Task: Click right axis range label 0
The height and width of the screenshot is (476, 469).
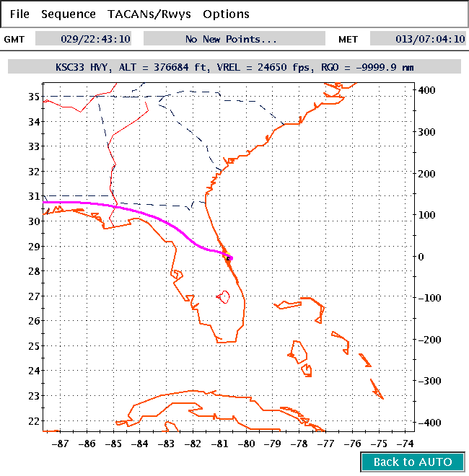Action: click(x=421, y=257)
